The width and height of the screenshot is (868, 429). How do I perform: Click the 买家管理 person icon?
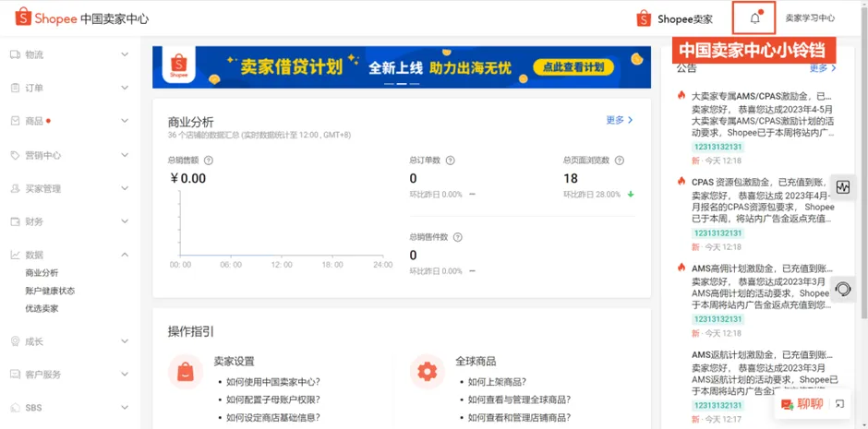click(16, 188)
